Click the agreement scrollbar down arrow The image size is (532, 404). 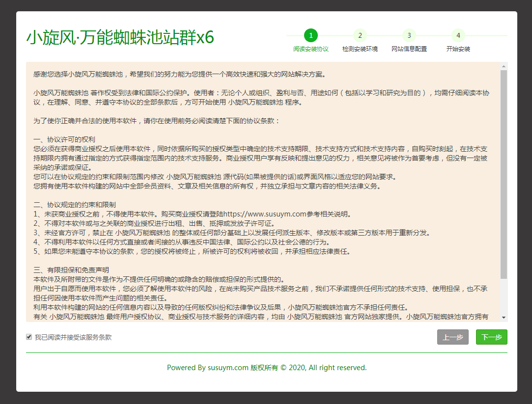coord(504,318)
